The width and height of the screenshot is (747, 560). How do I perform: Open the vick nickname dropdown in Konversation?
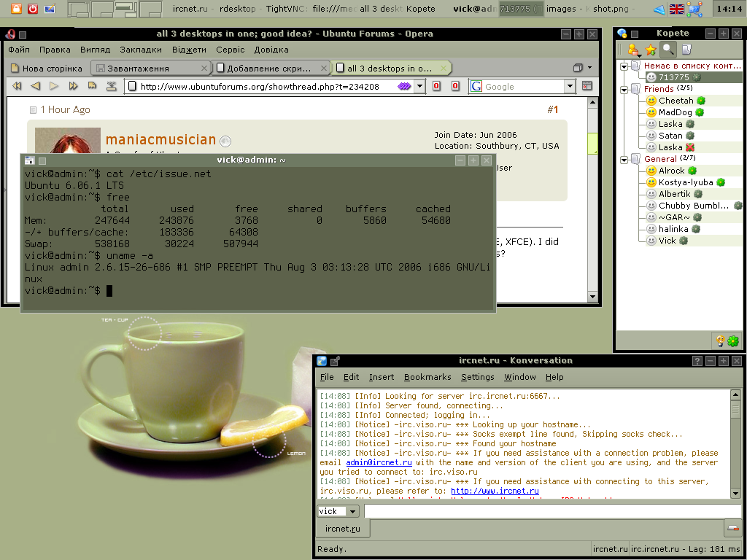pyautogui.click(x=352, y=511)
